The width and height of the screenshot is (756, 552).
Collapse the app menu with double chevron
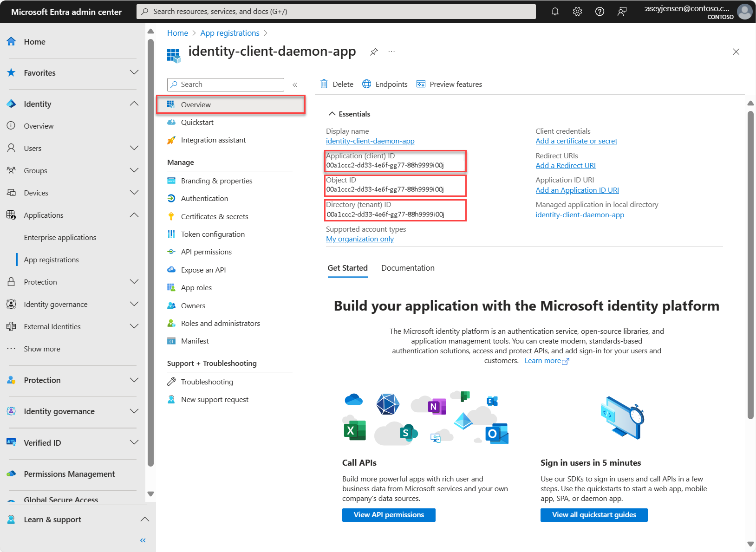tap(295, 84)
